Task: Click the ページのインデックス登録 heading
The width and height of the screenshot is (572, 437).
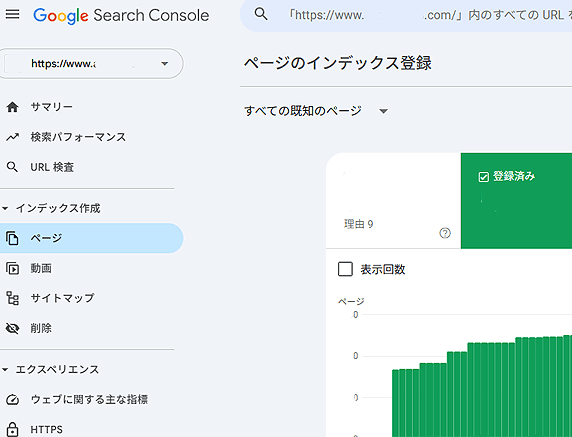Action: 338,63
